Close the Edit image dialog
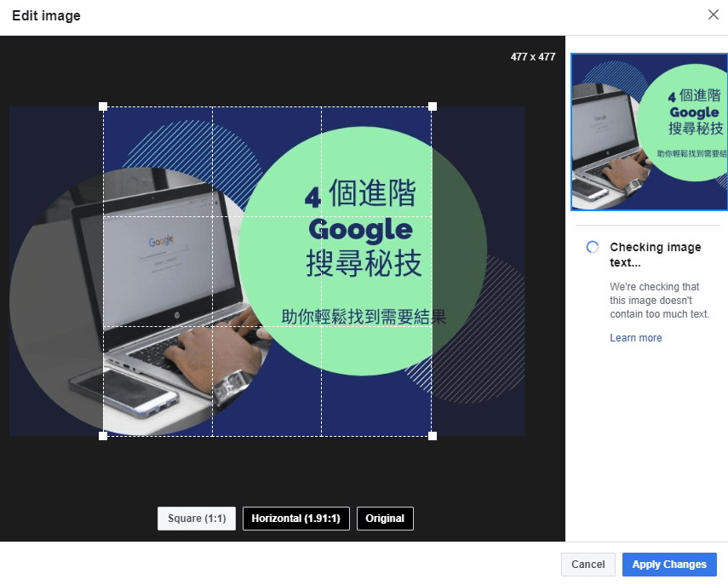 714,14
